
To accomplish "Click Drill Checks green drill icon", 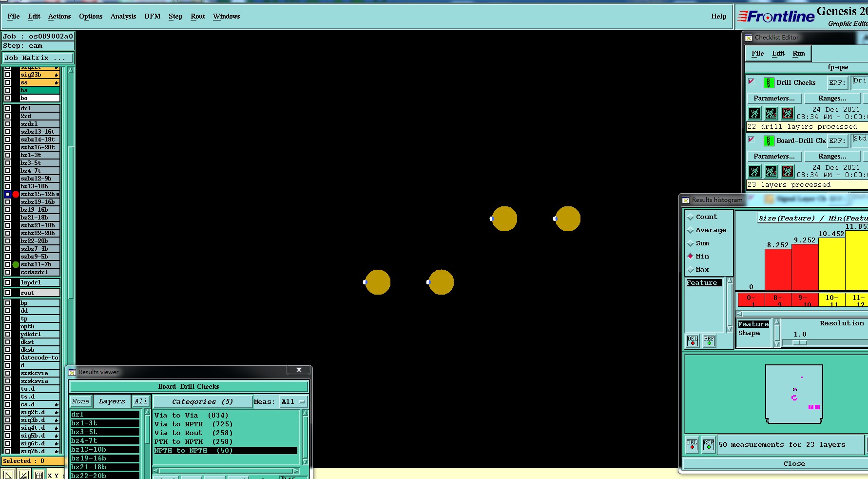I will 769,83.
